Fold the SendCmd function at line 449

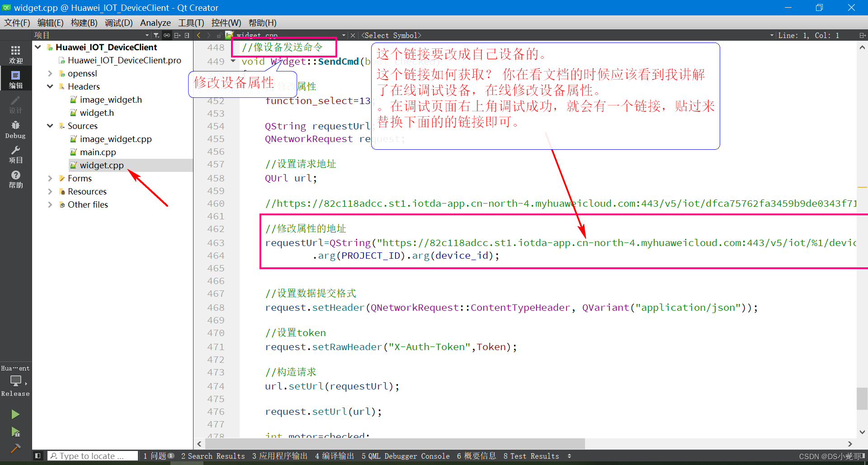pos(233,61)
